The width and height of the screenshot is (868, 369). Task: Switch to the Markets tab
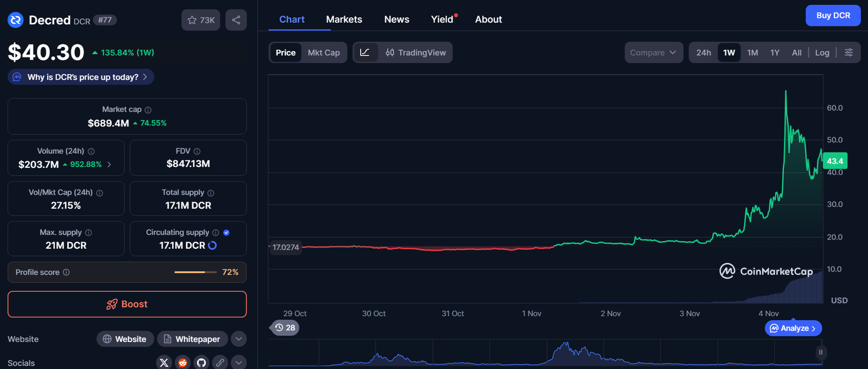(x=344, y=20)
